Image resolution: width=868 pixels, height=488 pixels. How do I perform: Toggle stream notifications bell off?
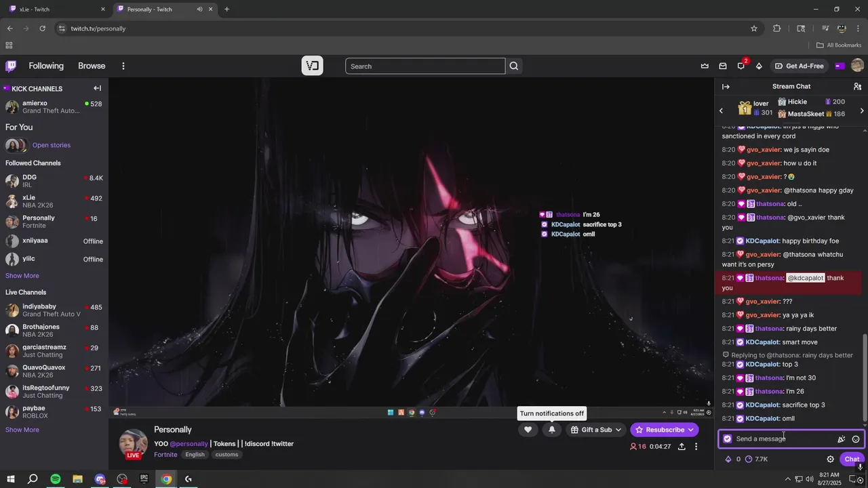pos(552,430)
